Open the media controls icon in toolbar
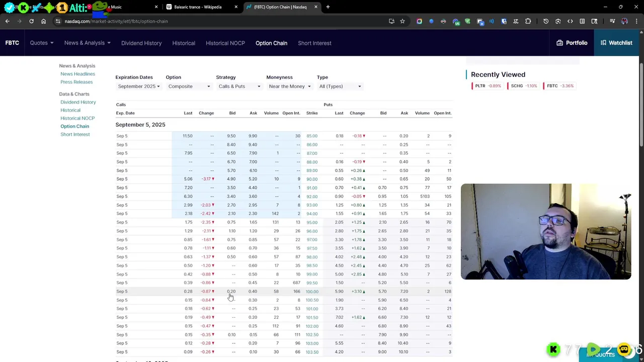The width and height of the screenshot is (644, 362). click(612, 21)
